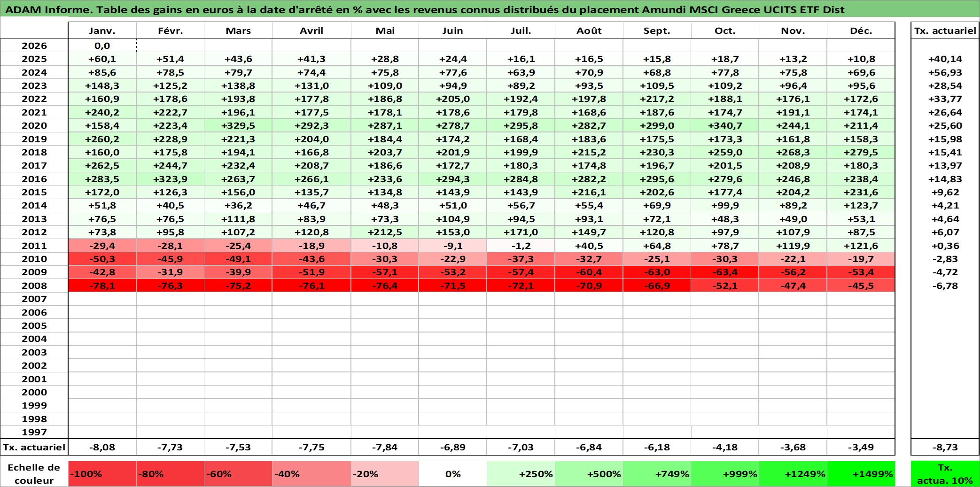Click the 0% color scale swatch
980x487 pixels.
[452, 474]
